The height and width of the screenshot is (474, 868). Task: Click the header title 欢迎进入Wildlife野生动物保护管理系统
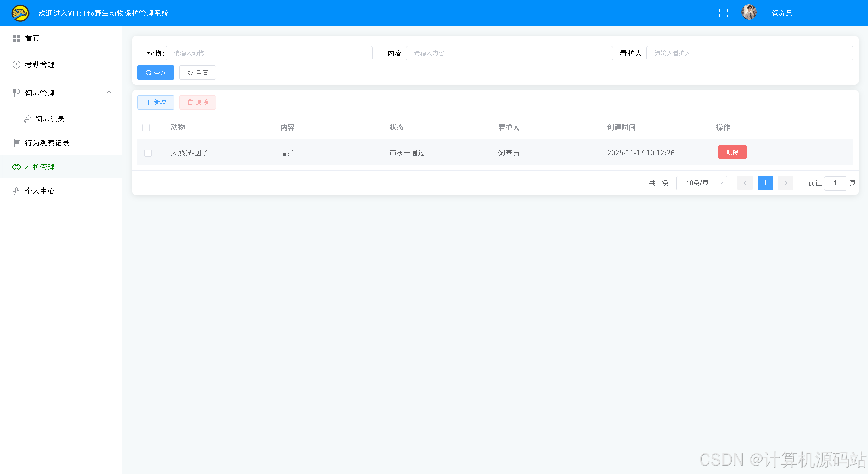pos(103,13)
